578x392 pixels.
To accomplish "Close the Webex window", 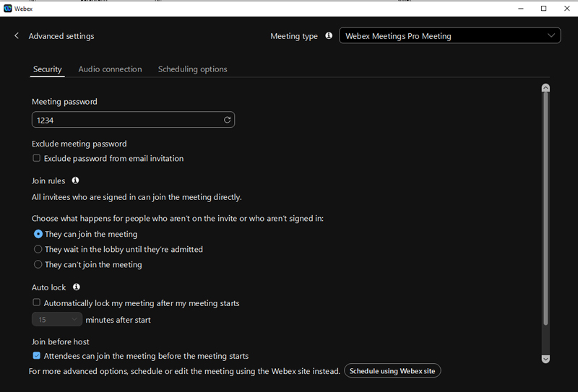I will 567,9.
